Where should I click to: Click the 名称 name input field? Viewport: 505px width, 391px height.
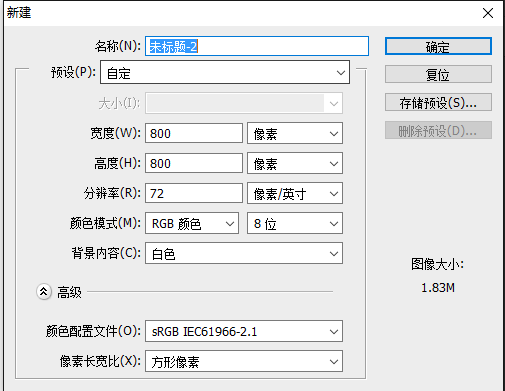pyautogui.click(x=257, y=46)
